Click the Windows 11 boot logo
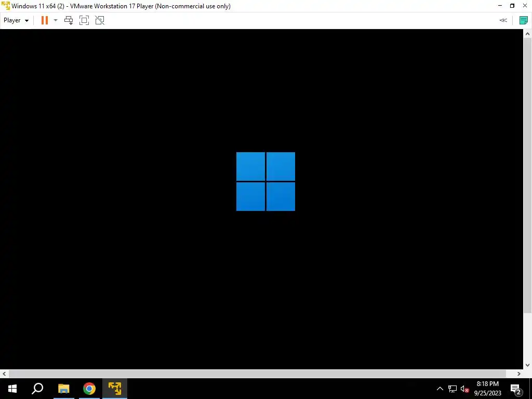The image size is (532, 399). click(x=265, y=181)
